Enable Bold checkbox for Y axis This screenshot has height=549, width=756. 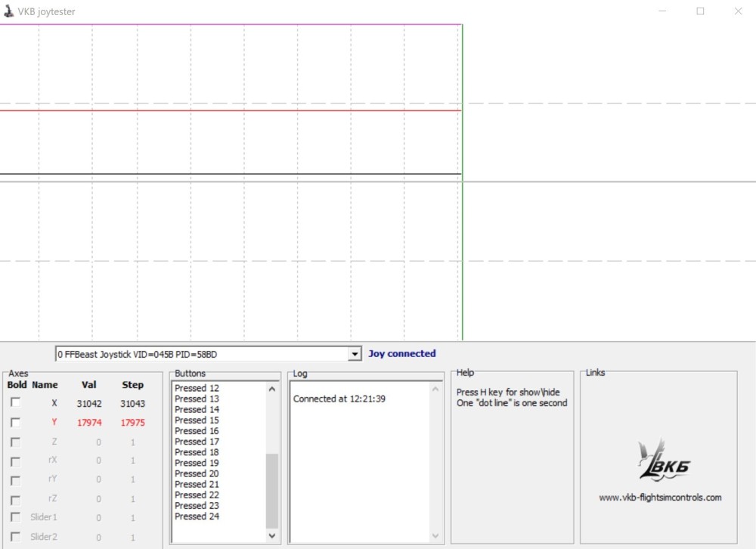pyautogui.click(x=15, y=423)
